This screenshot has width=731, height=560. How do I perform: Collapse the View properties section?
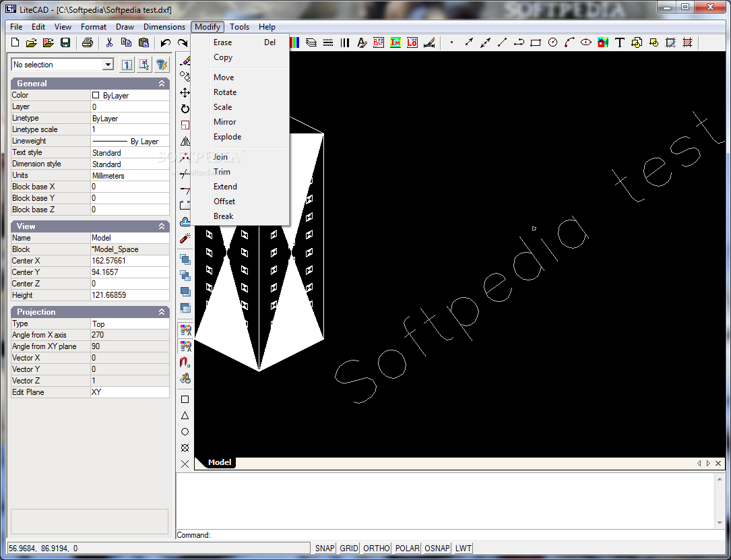(162, 226)
